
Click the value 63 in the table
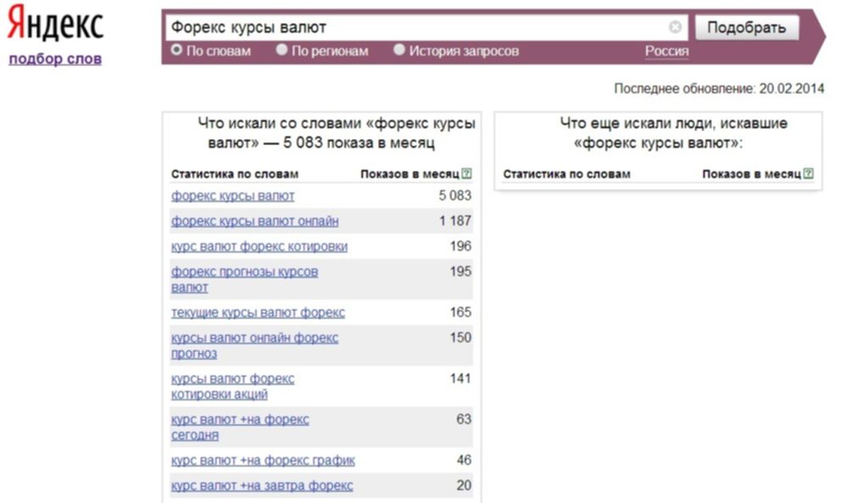[x=464, y=419]
